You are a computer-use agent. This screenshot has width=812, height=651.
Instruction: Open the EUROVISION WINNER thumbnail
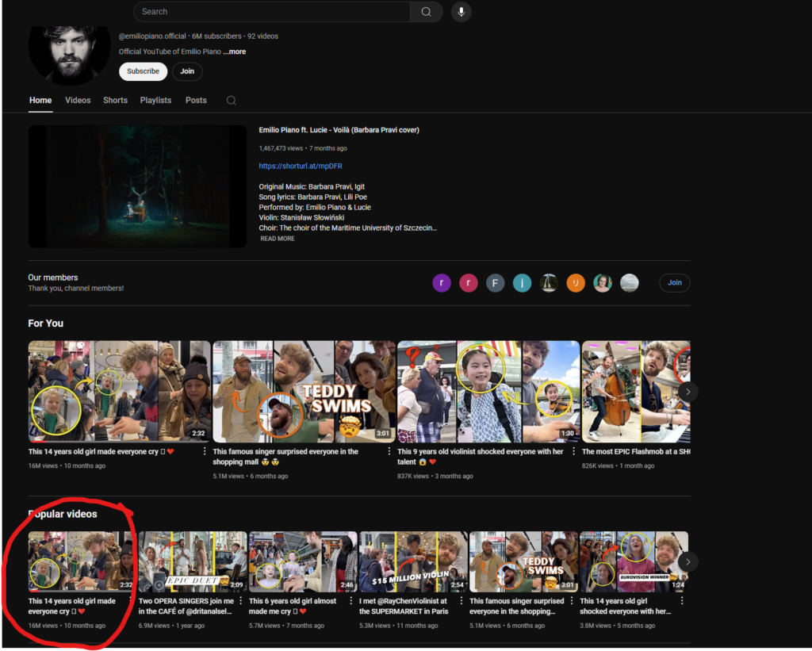click(x=634, y=562)
